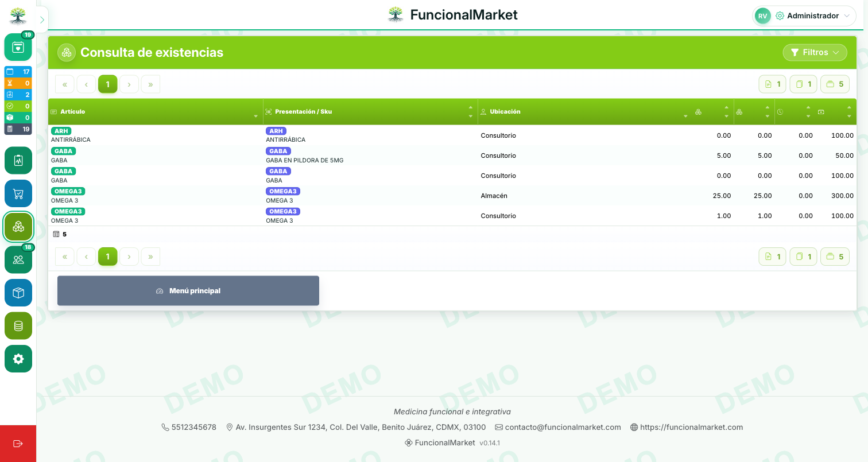Open the database catalog sidebar icon

click(x=18, y=326)
